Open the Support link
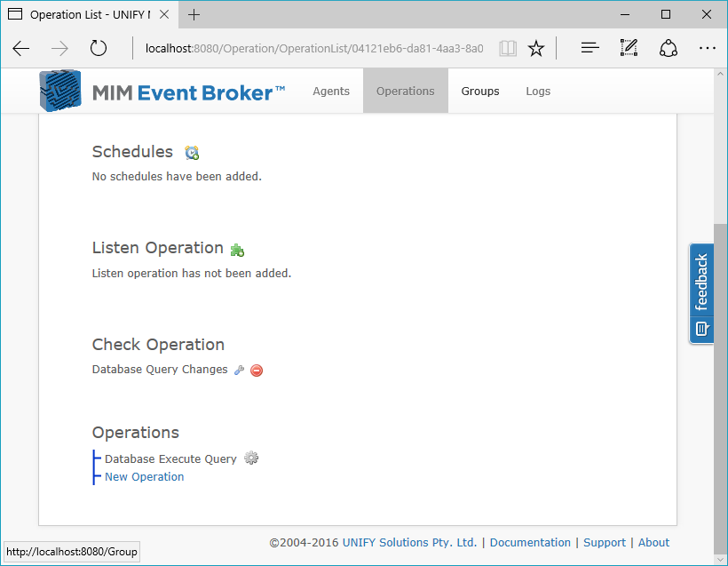Viewport: 728px width, 566px height. (605, 542)
